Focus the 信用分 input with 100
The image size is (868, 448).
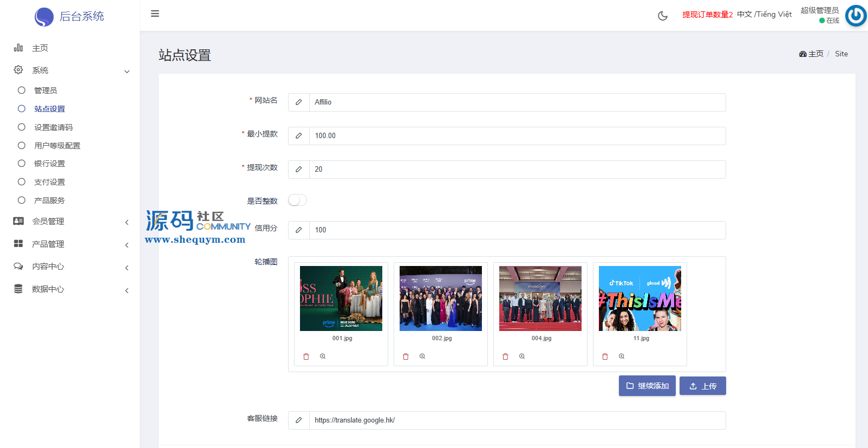pyautogui.click(x=517, y=230)
